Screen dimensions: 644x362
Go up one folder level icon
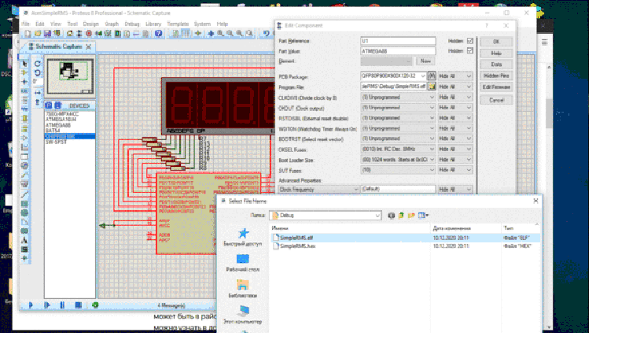click(401, 216)
